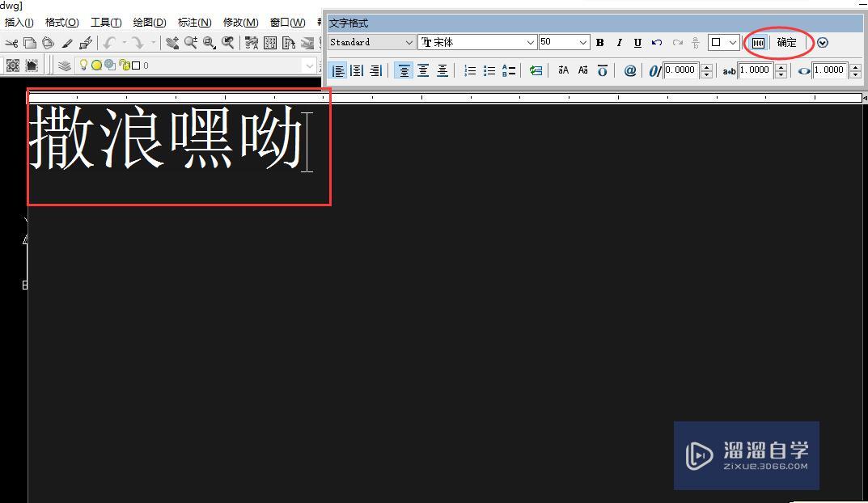This screenshot has height=503, width=868.
Task: Toggle layer 0 lock icon
Action: click(x=125, y=66)
